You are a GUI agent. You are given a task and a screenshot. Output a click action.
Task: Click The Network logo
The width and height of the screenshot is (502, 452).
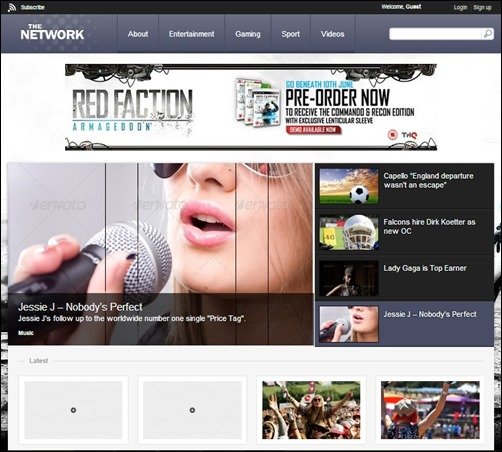pos(52,32)
